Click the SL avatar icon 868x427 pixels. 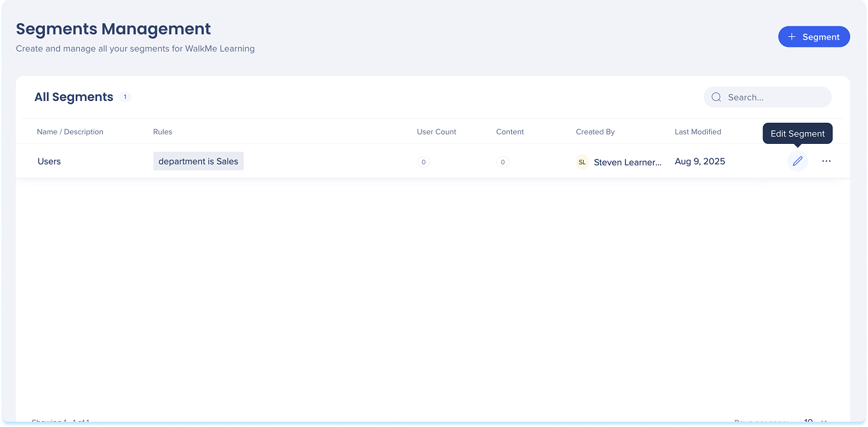(x=582, y=162)
